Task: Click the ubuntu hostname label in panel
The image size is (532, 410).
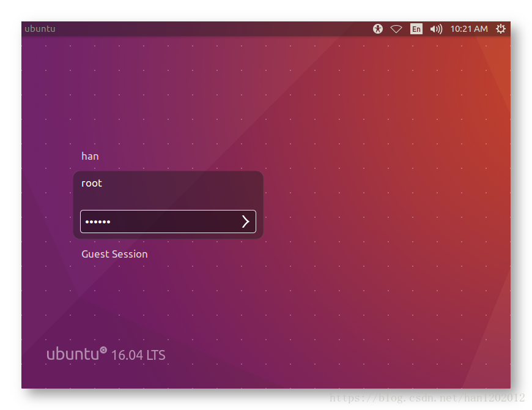Action: coord(40,29)
